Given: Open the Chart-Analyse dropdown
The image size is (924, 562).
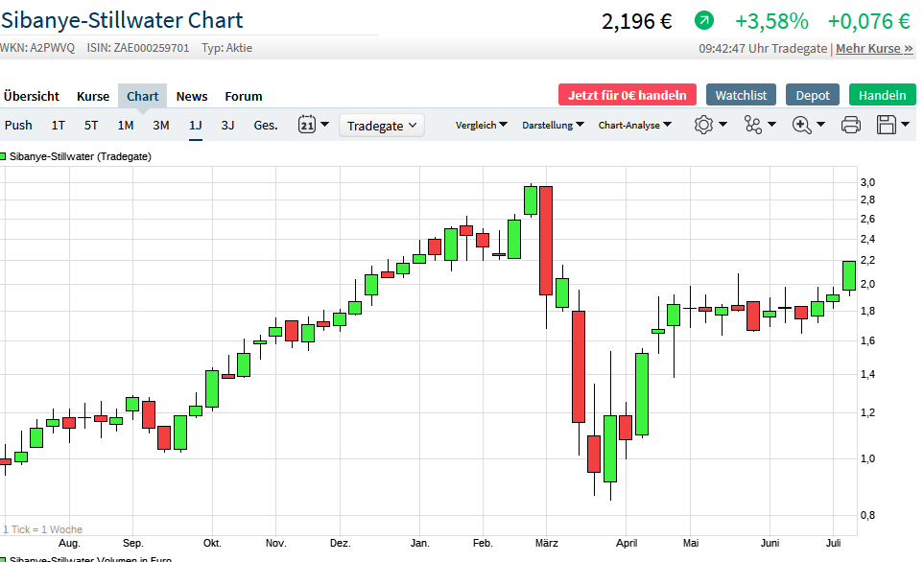Looking at the screenshot, I should 635,125.
